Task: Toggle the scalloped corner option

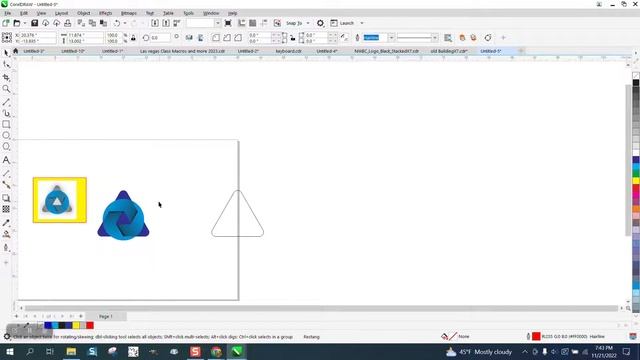Action: (x=227, y=38)
